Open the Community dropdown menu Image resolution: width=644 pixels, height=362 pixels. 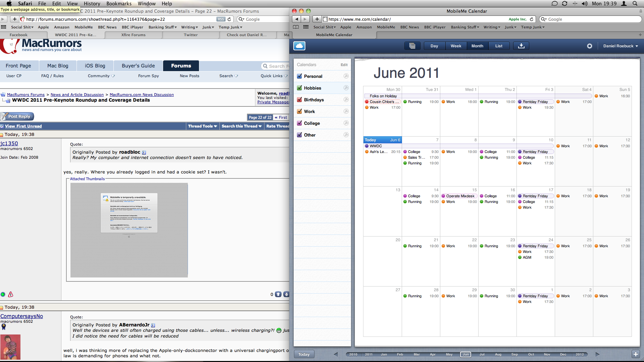pos(101,76)
